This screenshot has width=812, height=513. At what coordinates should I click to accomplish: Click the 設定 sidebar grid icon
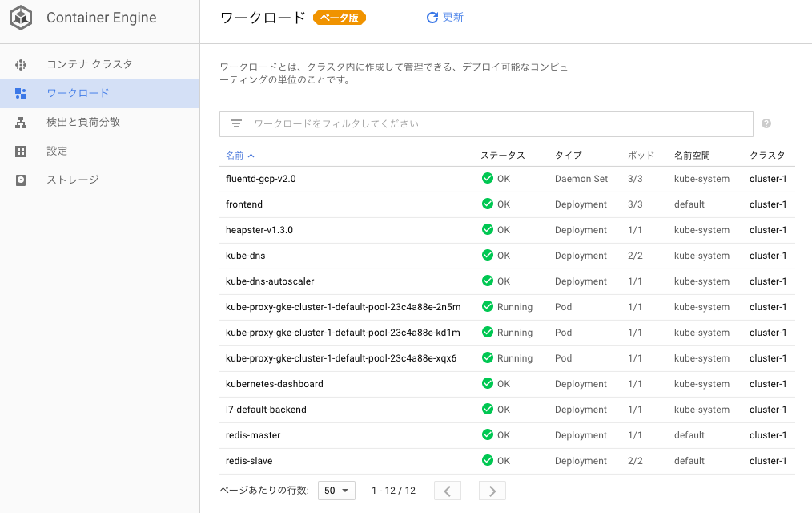[x=21, y=151]
